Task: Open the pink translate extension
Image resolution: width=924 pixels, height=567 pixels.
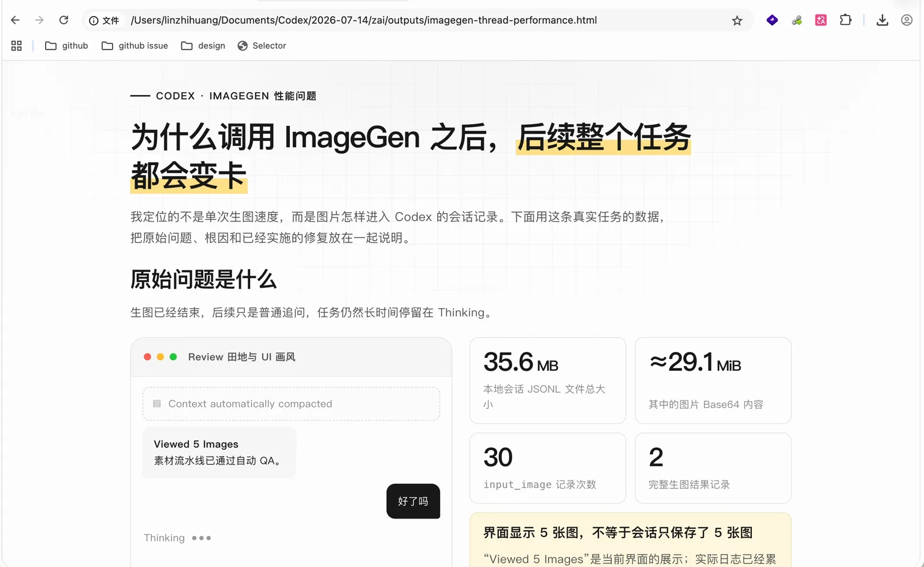Action: [x=821, y=20]
